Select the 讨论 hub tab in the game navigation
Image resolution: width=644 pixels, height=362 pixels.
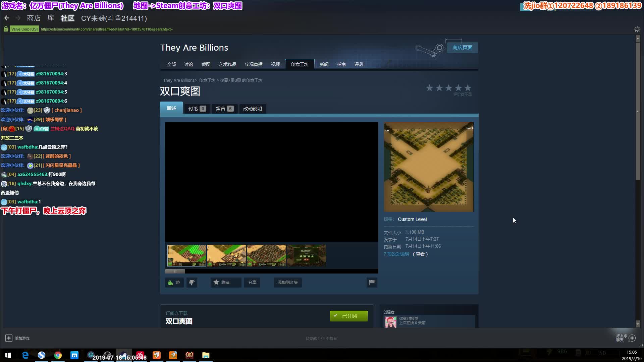coord(189,64)
